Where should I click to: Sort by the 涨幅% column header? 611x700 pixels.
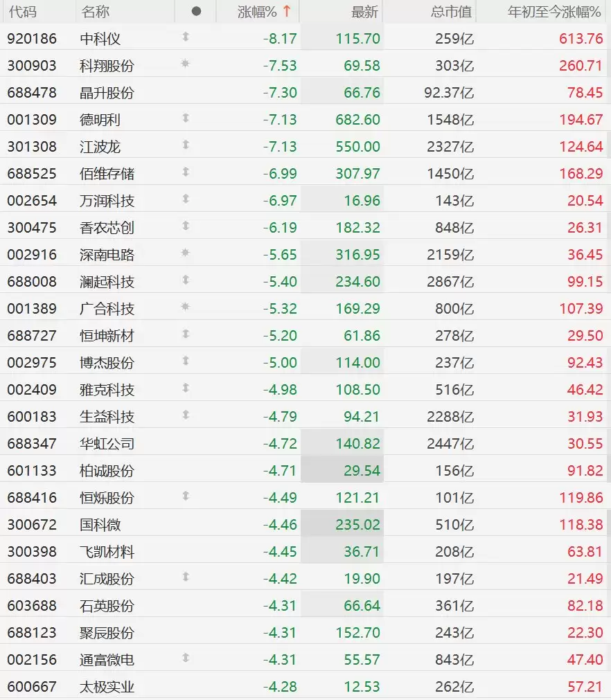coord(257,12)
